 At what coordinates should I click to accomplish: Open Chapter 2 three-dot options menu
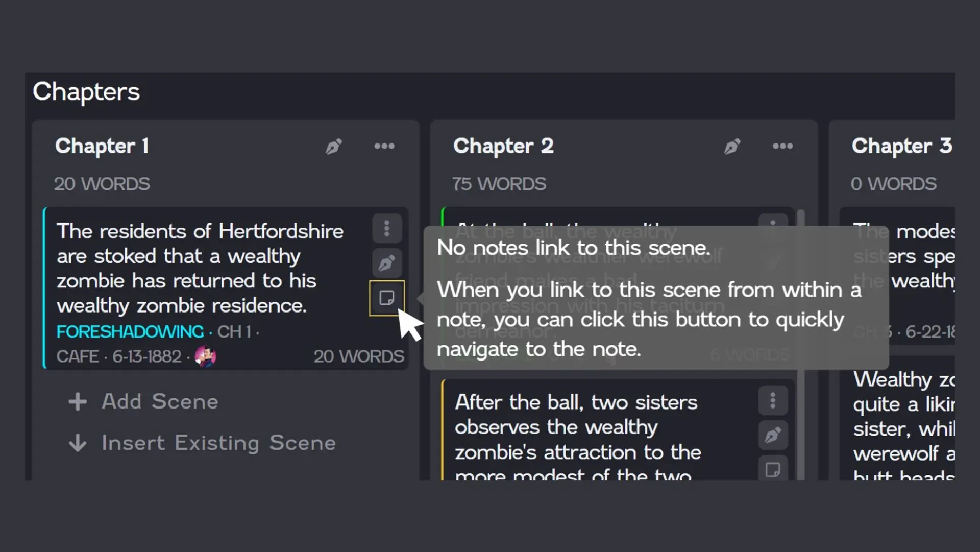782,146
